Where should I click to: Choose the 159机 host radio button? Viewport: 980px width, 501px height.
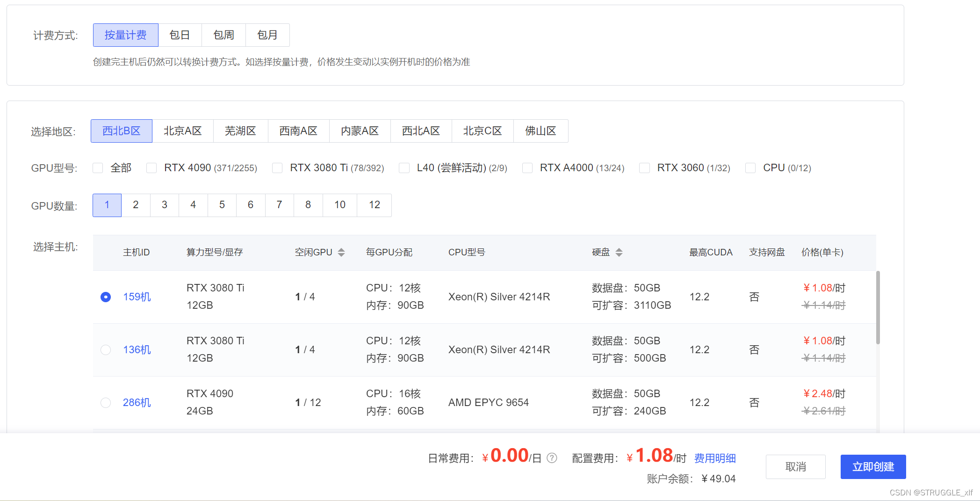106,297
